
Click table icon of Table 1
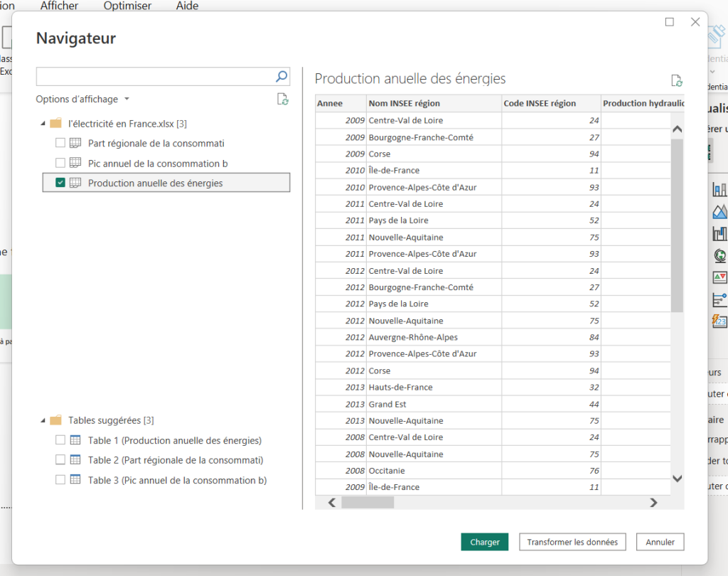[75, 440]
